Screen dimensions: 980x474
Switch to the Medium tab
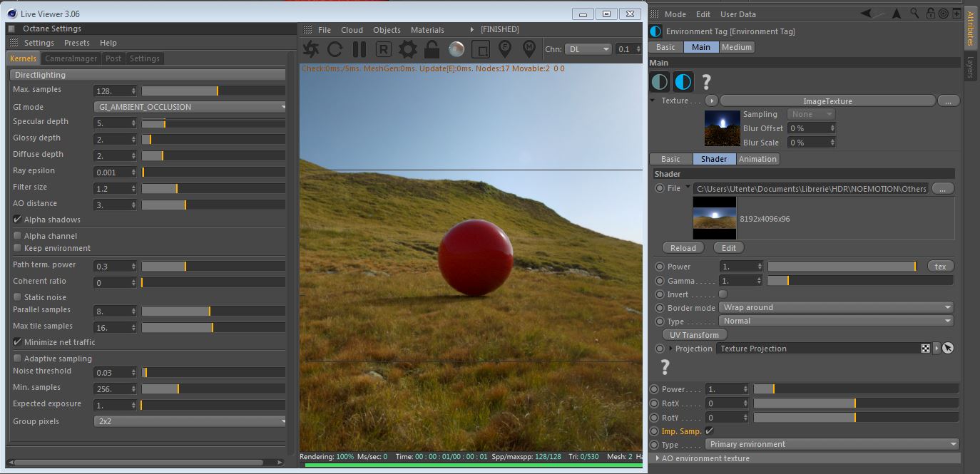[x=737, y=47]
